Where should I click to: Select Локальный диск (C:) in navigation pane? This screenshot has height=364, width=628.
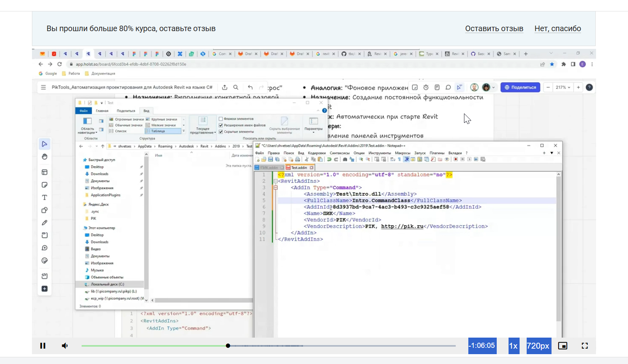click(107, 284)
